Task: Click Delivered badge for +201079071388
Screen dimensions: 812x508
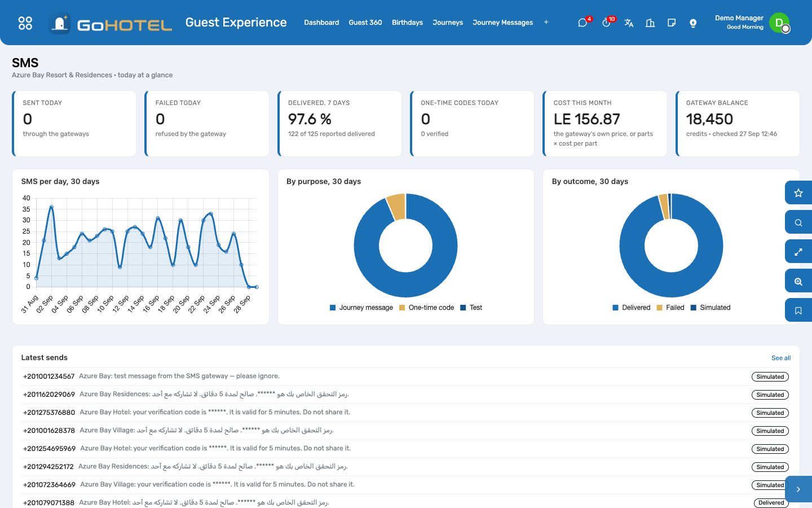Action: [771, 503]
